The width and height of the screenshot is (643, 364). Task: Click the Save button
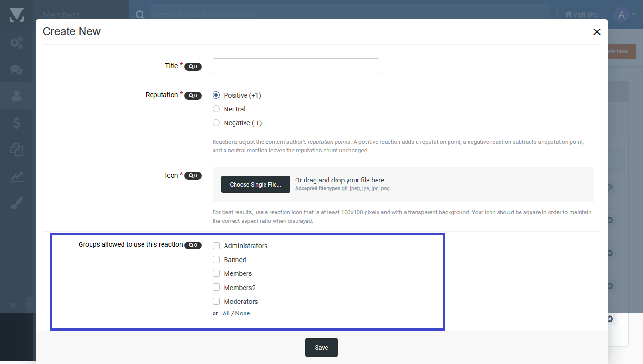321,348
